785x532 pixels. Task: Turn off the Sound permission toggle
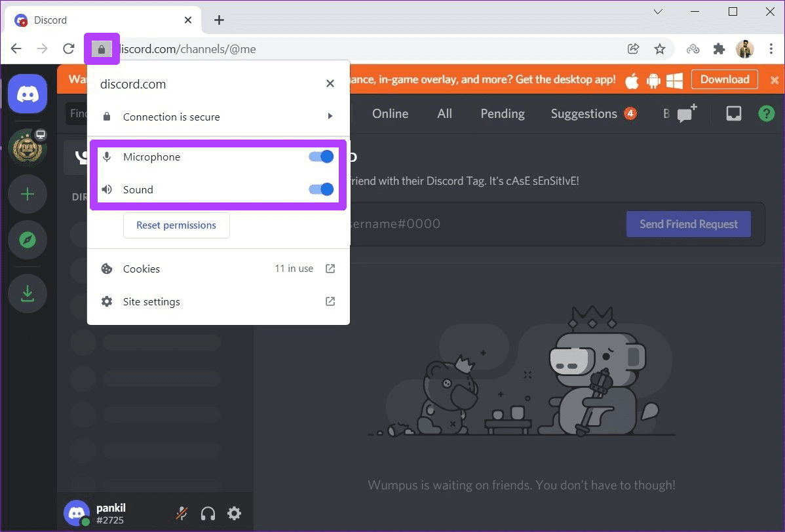point(320,189)
